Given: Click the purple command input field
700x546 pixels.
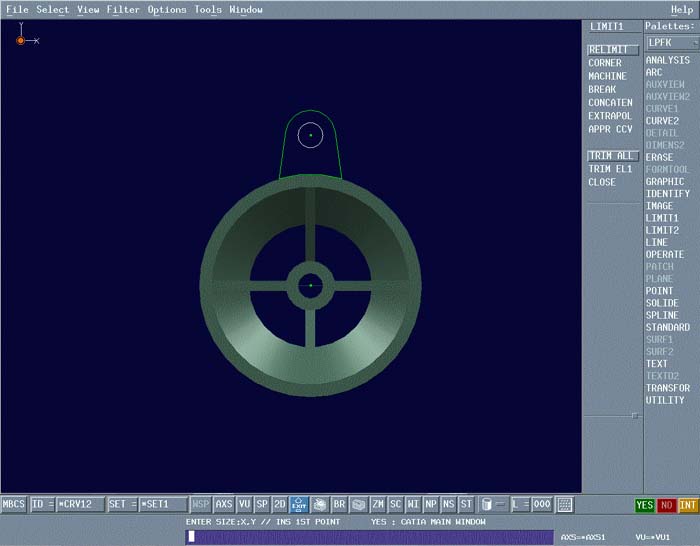Looking at the screenshot, I should point(369,537).
